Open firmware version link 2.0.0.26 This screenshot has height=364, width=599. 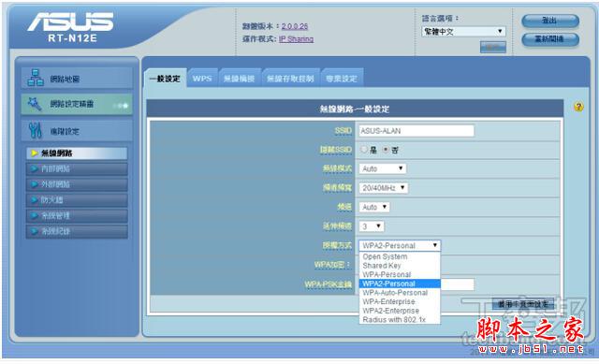point(295,26)
